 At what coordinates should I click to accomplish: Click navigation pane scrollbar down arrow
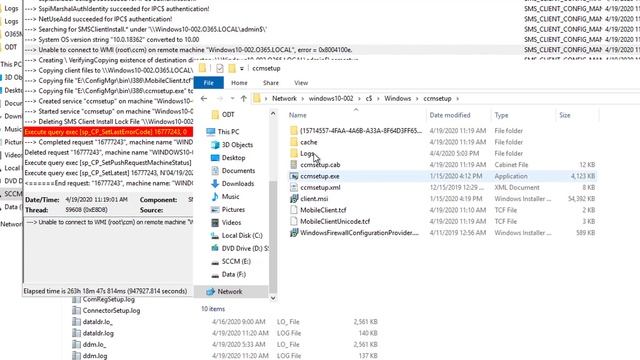273,298
